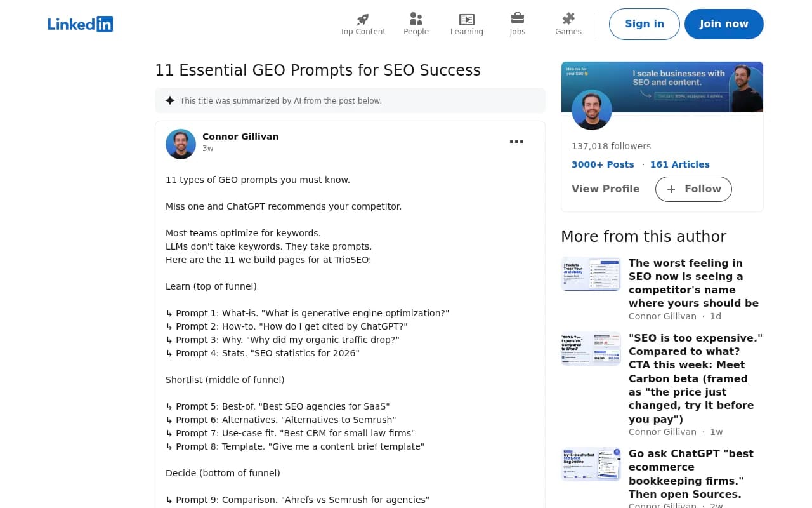Click the 'Prompt 6: Alternatives' line
Viewport: 812px width, 508px height.
pyautogui.click(x=280, y=420)
